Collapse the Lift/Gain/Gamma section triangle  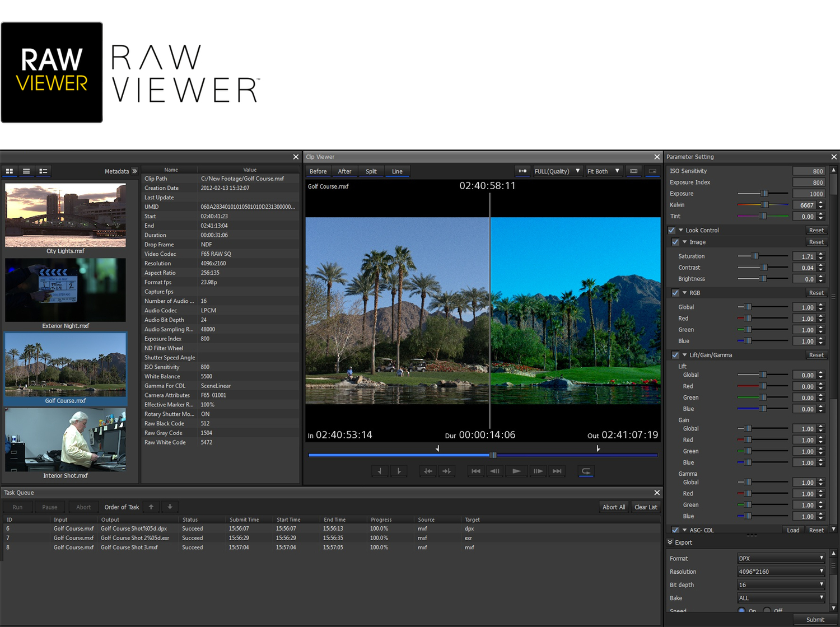click(x=684, y=355)
